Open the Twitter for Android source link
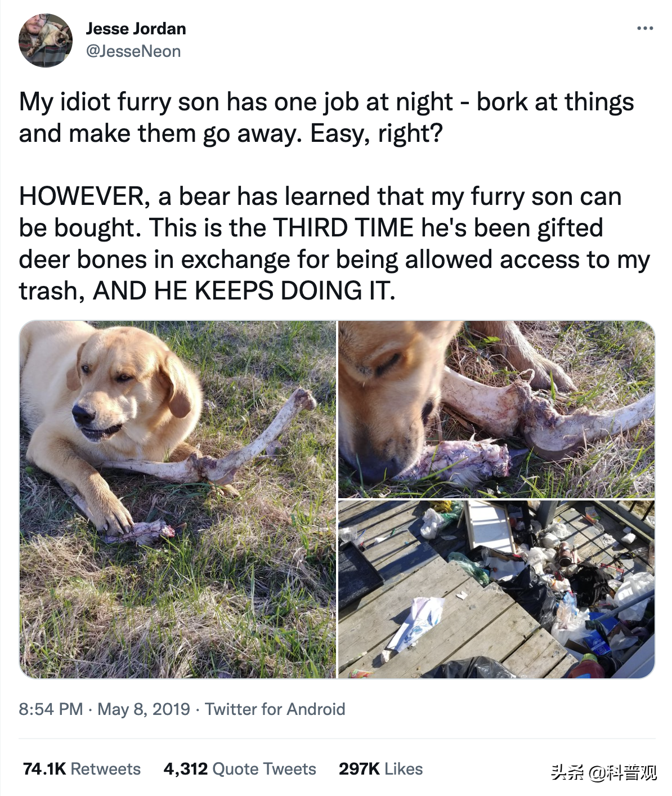Image resolution: width=672 pixels, height=796 pixels. 275,709
